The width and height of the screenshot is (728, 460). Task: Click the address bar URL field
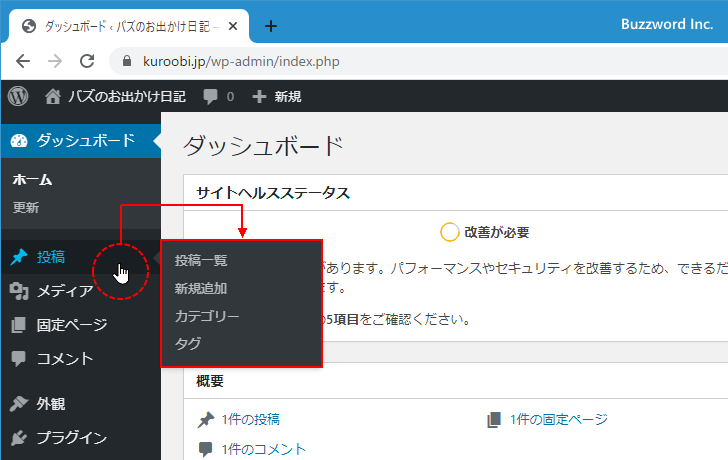click(x=418, y=61)
